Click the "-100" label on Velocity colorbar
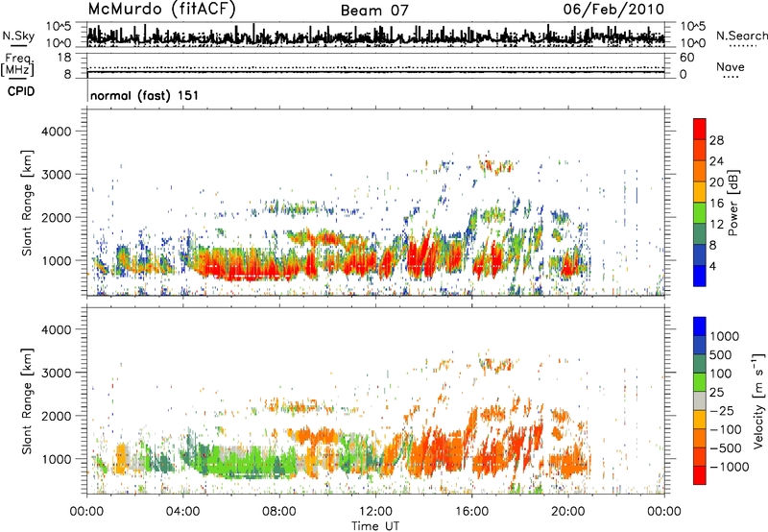Image resolution: width=768 pixels, height=532 pixels. tap(725, 429)
